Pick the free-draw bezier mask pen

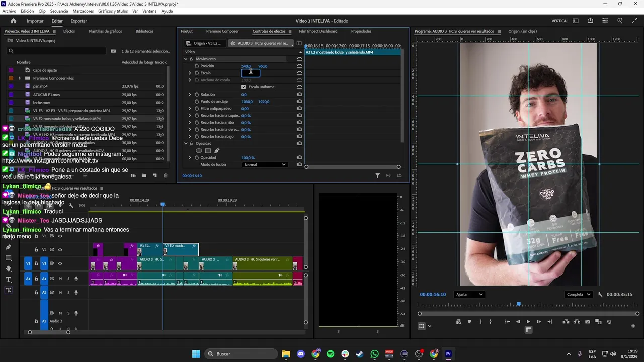tap(217, 150)
